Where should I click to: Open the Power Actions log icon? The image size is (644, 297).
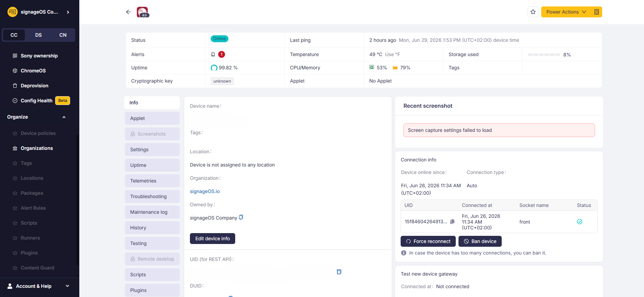[x=597, y=12]
